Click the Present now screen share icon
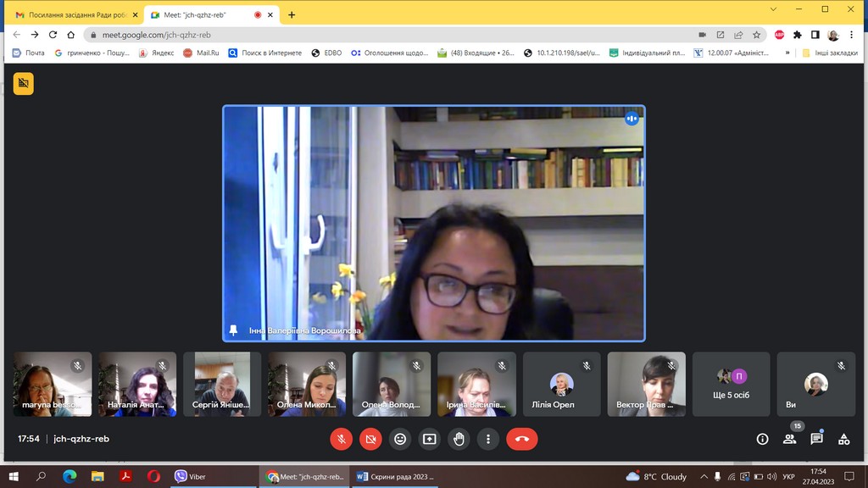 tap(430, 439)
